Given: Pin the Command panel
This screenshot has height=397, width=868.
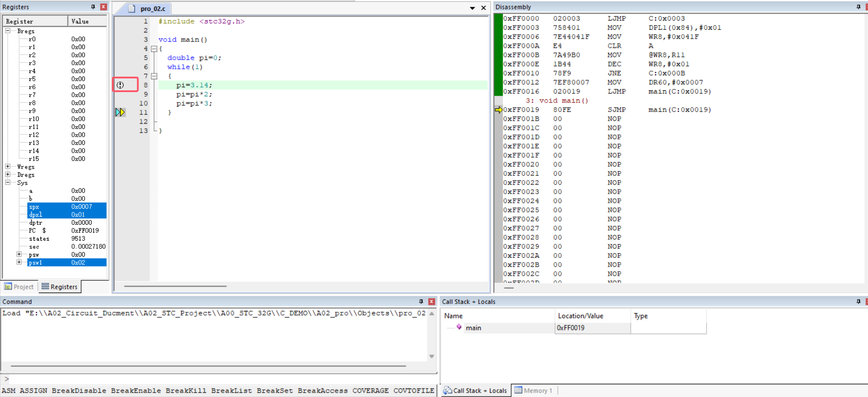Looking at the screenshot, I should [421, 302].
